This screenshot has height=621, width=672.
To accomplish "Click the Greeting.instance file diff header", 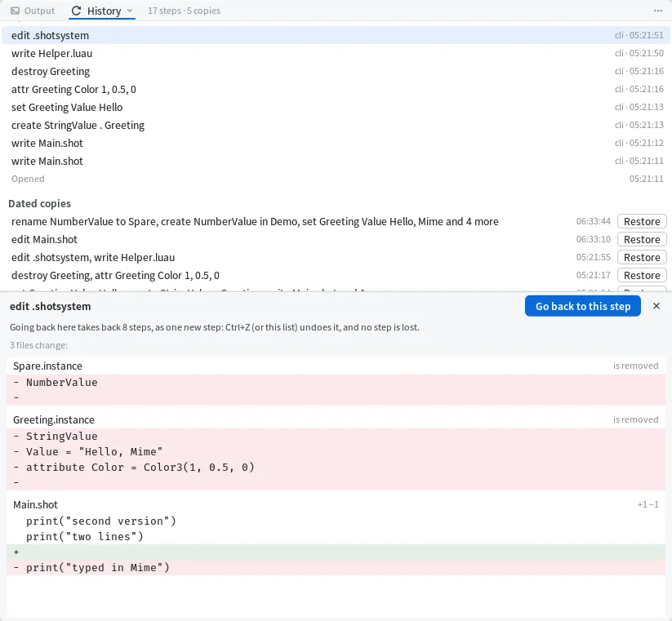I will [x=336, y=419].
